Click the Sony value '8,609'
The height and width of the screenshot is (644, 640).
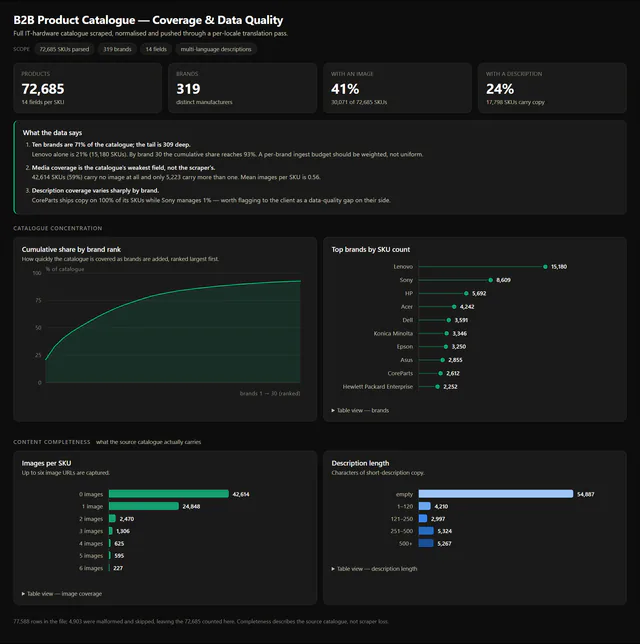coord(503,280)
